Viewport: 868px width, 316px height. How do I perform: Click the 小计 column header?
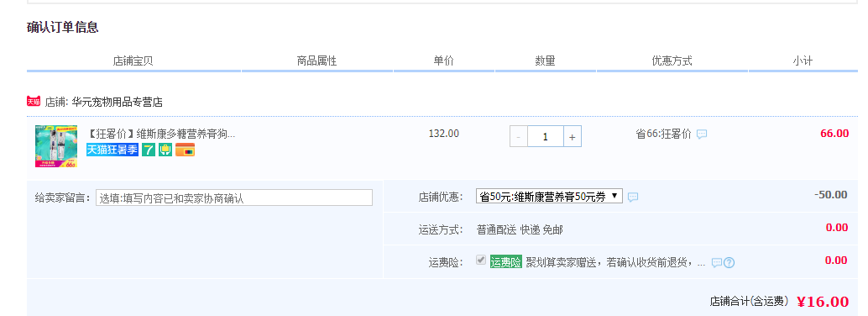[803, 61]
